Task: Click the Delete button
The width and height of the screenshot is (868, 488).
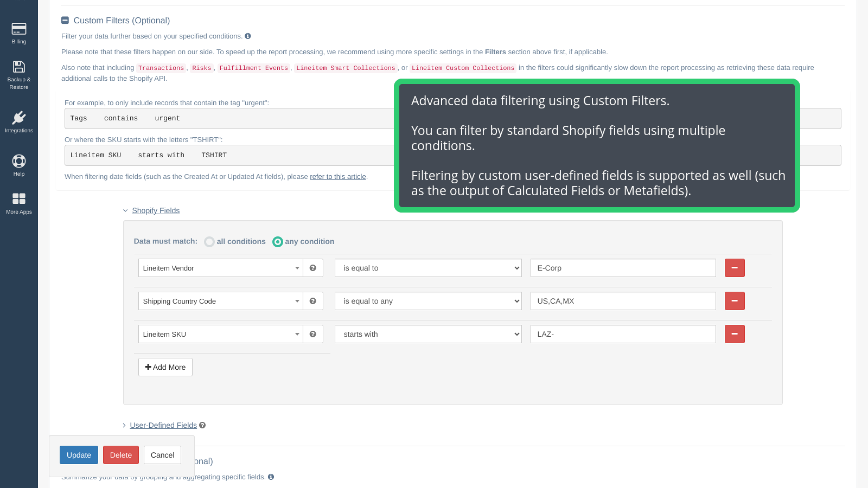Action: [121, 455]
